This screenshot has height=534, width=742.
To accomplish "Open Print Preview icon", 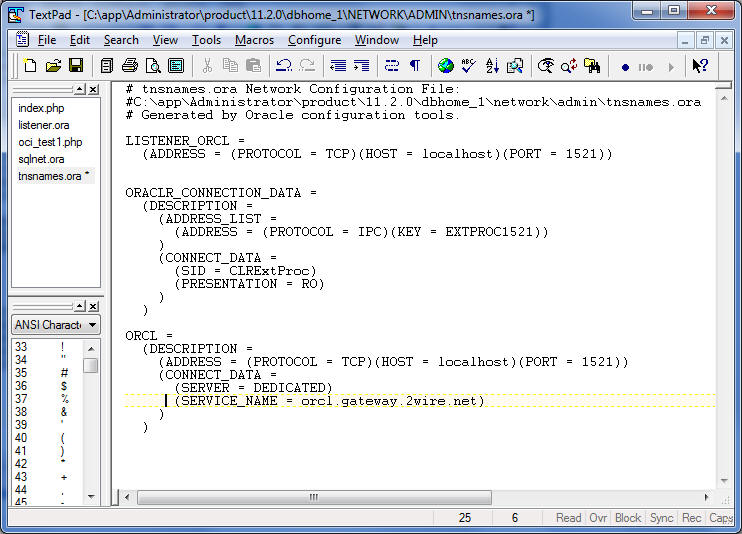I will pyautogui.click(x=153, y=66).
